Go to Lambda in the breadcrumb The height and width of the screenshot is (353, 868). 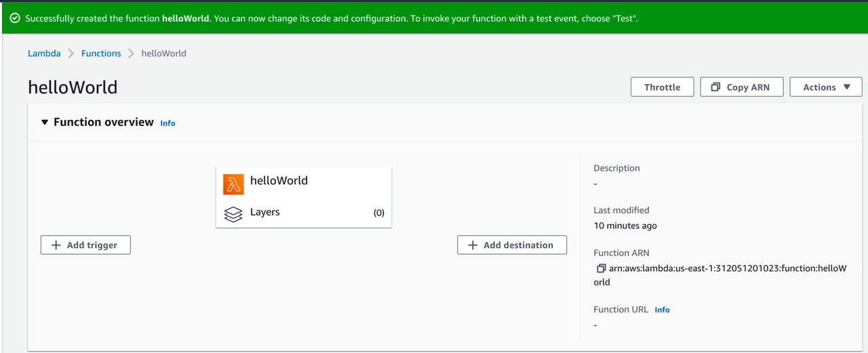click(x=44, y=54)
